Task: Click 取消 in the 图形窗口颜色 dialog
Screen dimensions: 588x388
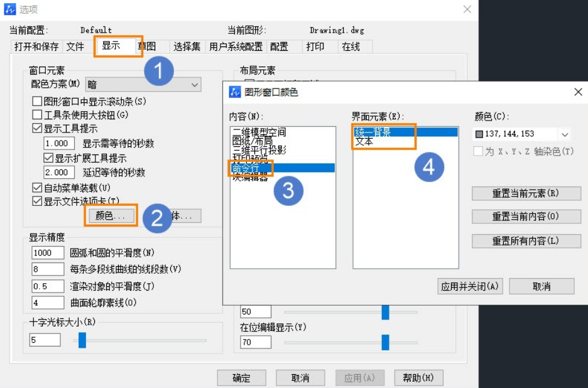Action: (542, 286)
